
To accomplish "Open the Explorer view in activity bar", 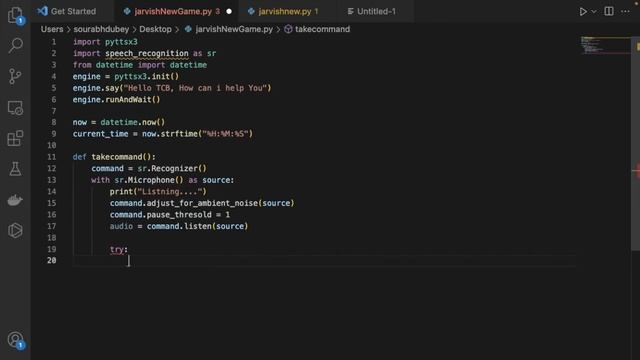I will [15, 15].
